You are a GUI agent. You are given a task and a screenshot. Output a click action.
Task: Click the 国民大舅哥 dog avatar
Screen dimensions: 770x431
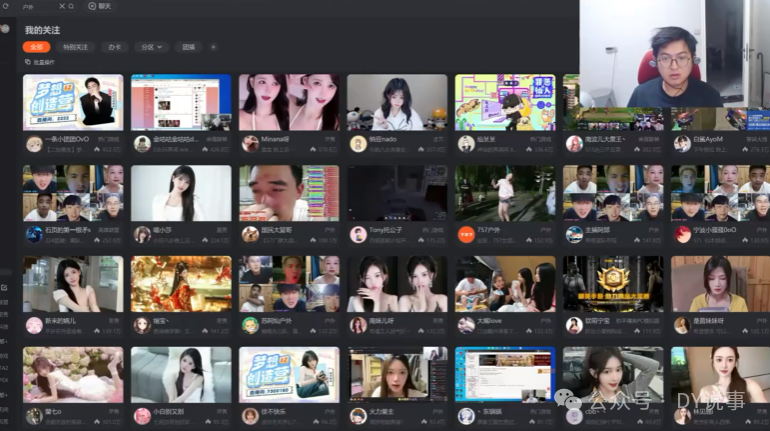(250, 235)
